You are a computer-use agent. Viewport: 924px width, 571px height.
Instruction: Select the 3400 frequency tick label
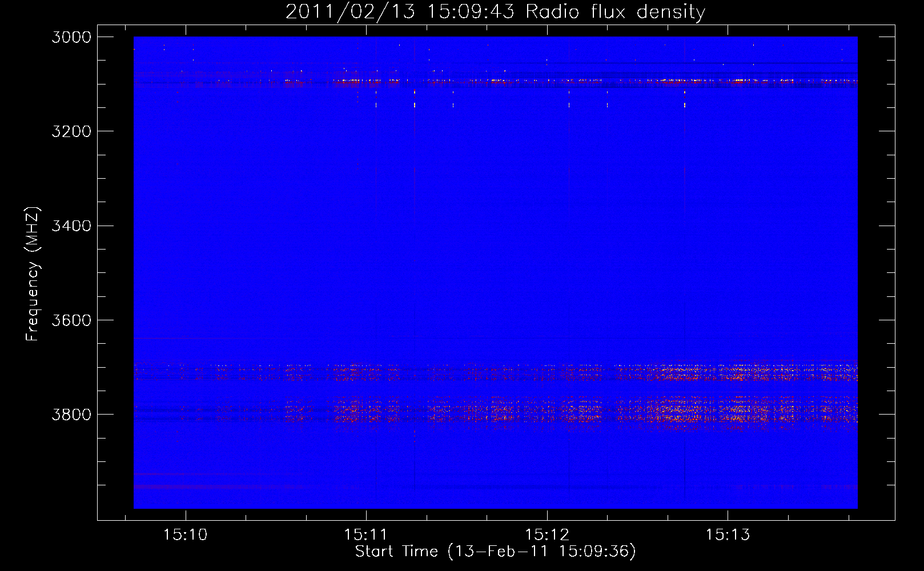[71, 226]
